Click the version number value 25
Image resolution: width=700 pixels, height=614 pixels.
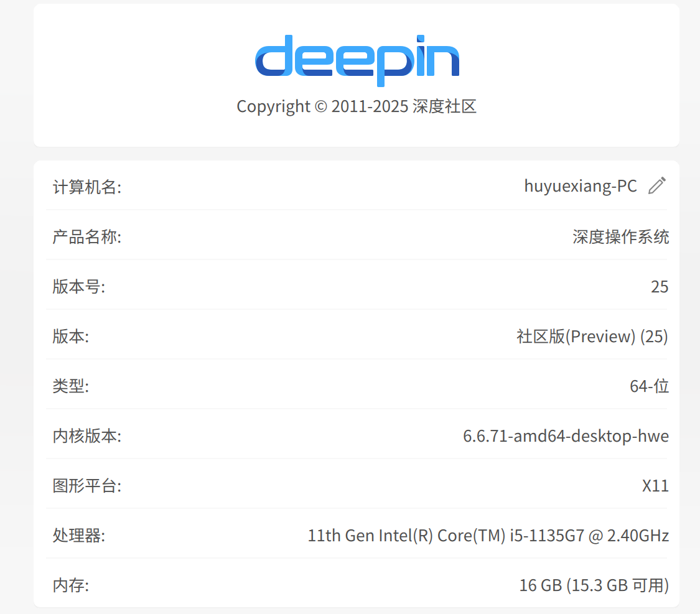point(660,287)
